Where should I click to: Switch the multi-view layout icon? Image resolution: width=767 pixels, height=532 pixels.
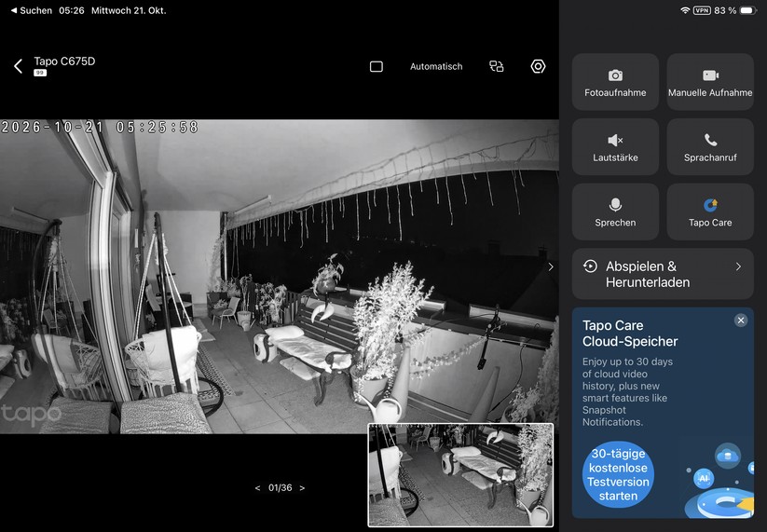[497, 66]
